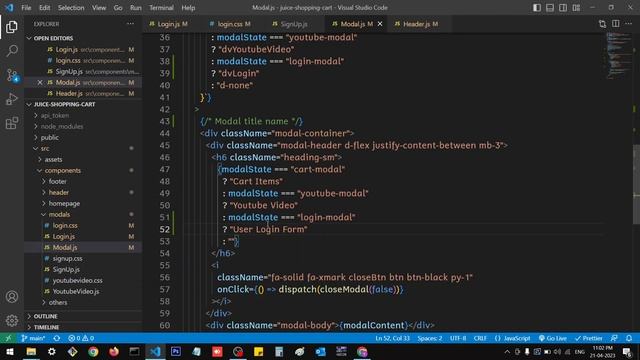Viewport: 640px width, 360px height.
Task: Open the Help menu
Action: (x=188, y=8)
